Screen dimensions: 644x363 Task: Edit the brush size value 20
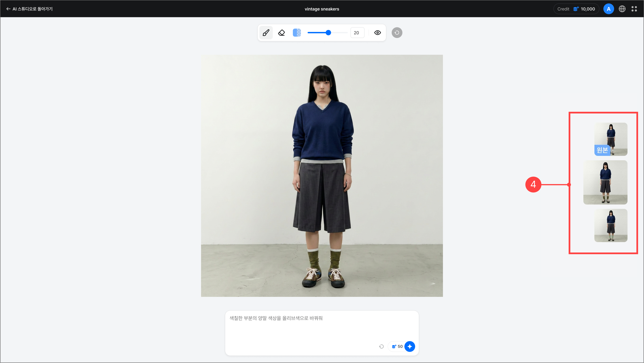(x=357, y=33)
